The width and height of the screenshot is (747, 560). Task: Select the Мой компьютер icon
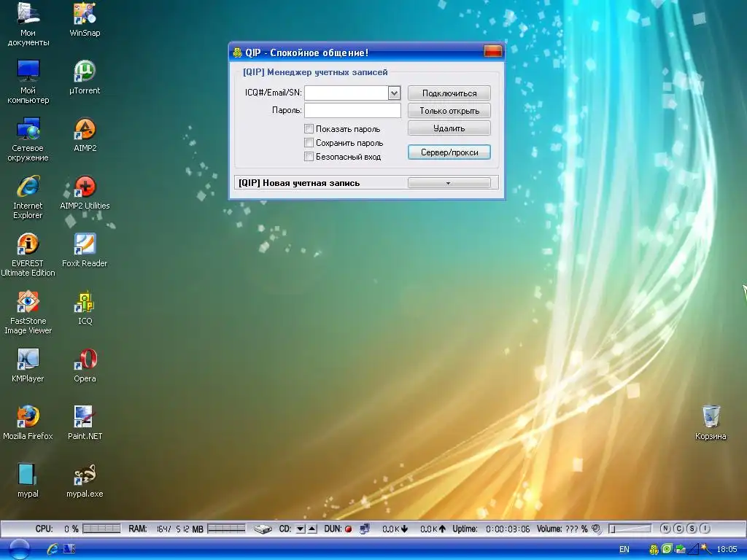click(x=28, y=82)
